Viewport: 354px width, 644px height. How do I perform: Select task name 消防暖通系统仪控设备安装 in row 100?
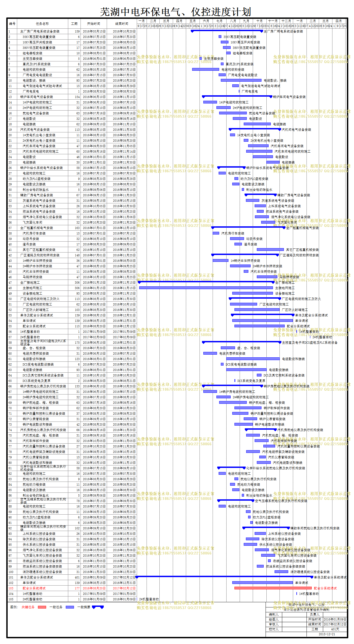pyautogui.click(x=42, y=572)
